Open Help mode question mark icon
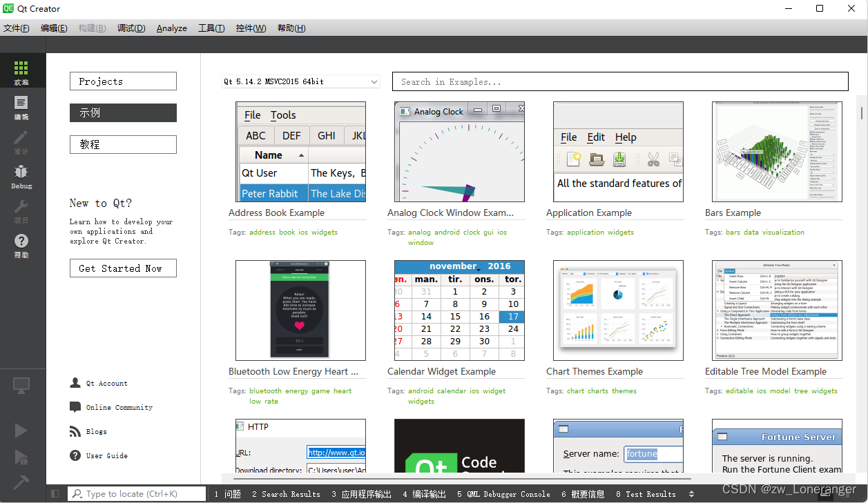 [x=21, y=241]
